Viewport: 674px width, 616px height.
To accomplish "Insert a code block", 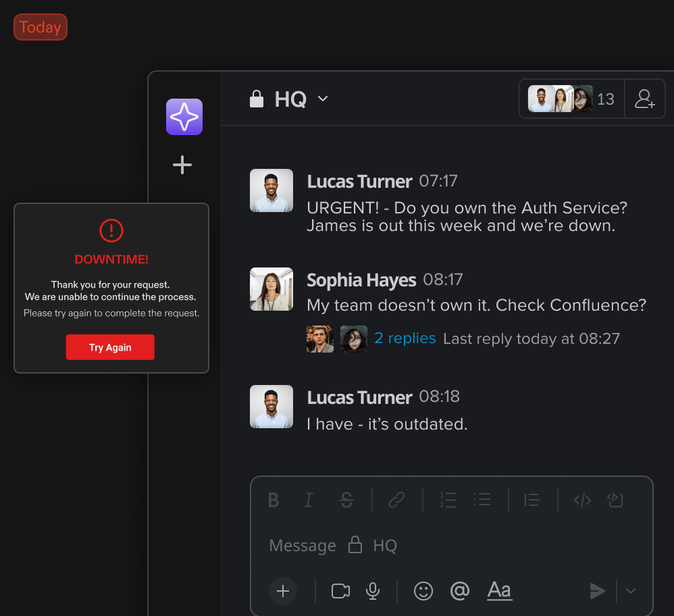I will [x=581, y=500].
